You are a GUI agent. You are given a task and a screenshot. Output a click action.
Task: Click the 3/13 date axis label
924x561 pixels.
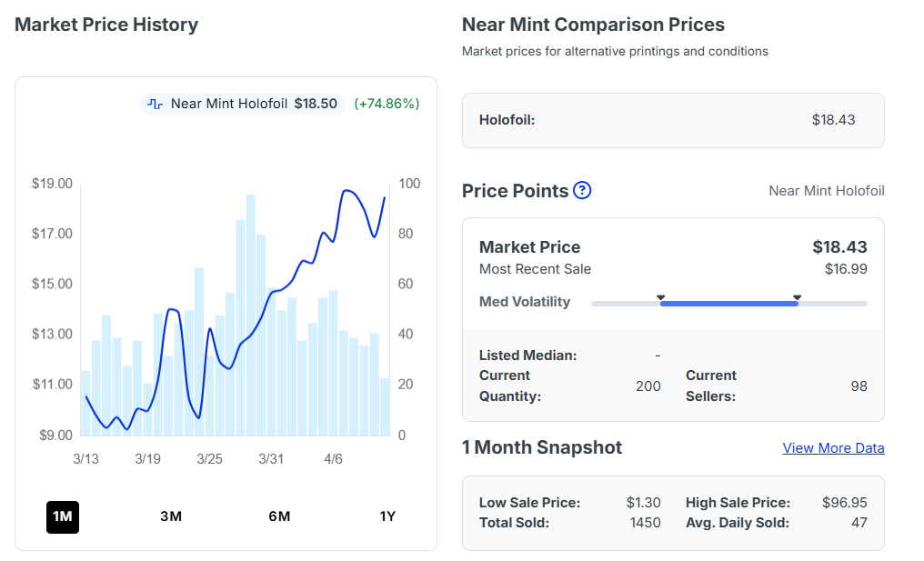pos(85,459)
